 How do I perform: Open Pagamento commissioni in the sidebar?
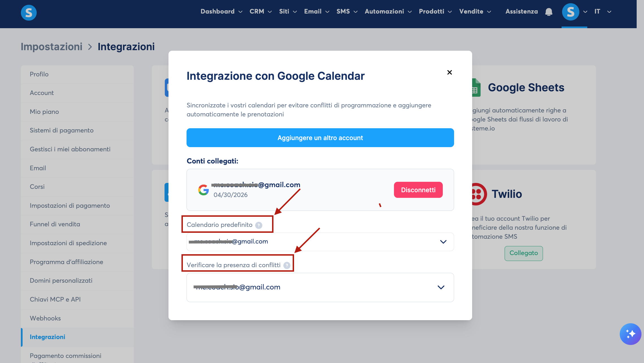tap(77, 355)
